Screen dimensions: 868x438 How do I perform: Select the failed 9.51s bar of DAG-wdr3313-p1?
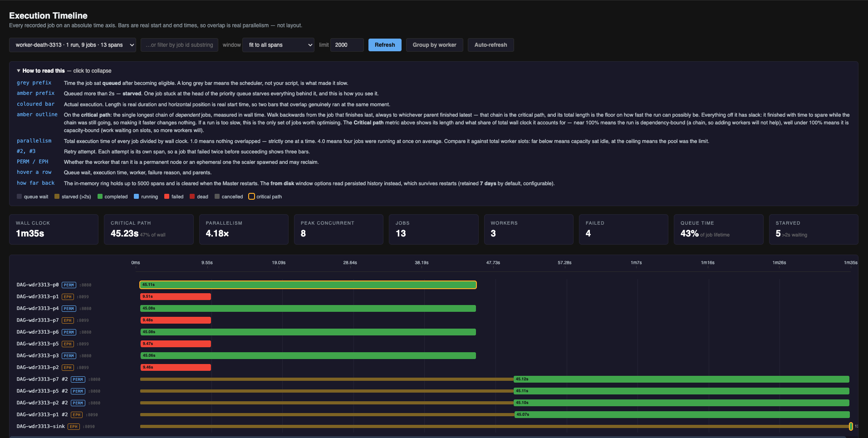[176, 296]
